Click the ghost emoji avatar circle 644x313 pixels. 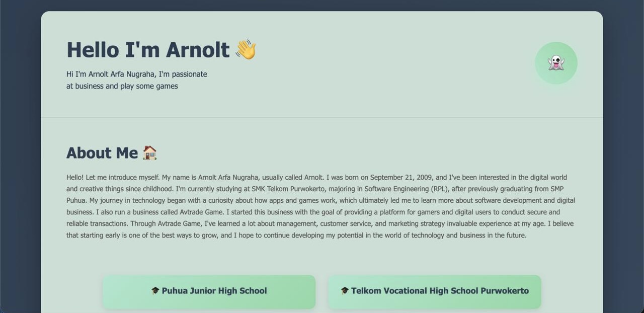(556, 63)
